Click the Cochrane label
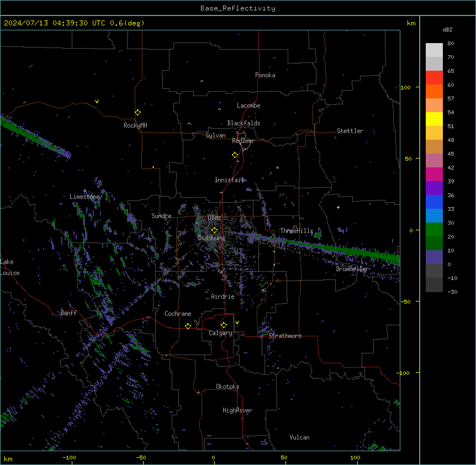The height and width of the screenshot is (465, 476). (x=178, y=314)
